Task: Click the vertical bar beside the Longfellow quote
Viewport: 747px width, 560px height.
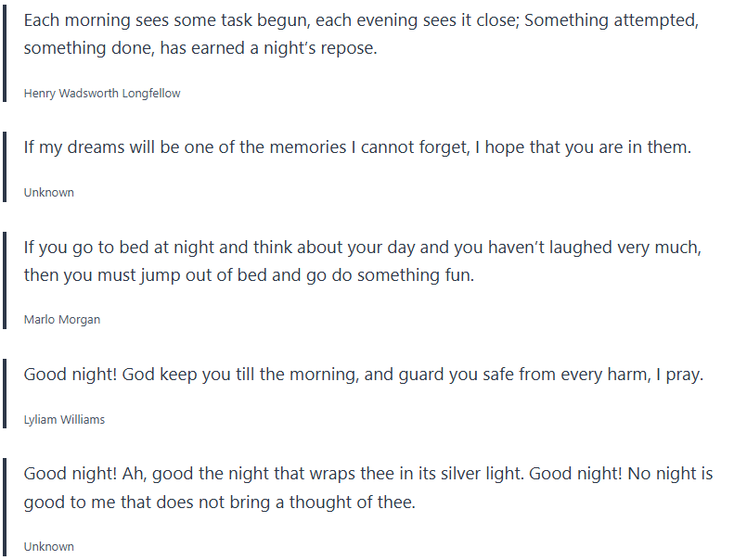Action: click(5, 54)
